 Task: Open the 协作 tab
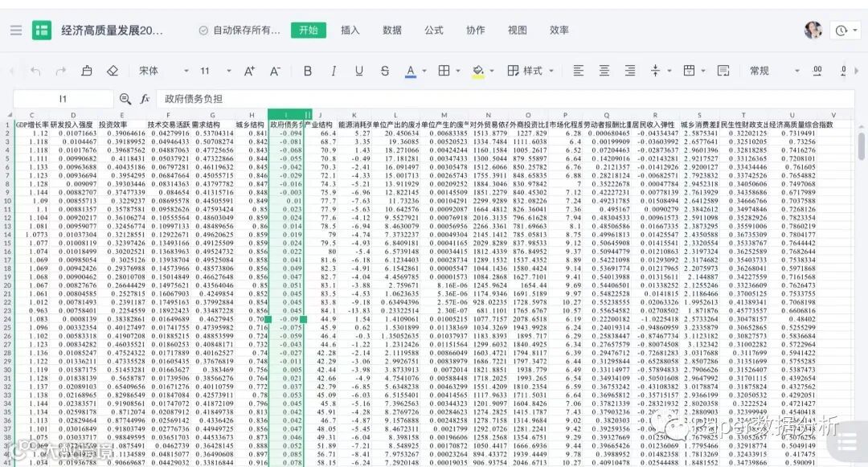[476, 30]
